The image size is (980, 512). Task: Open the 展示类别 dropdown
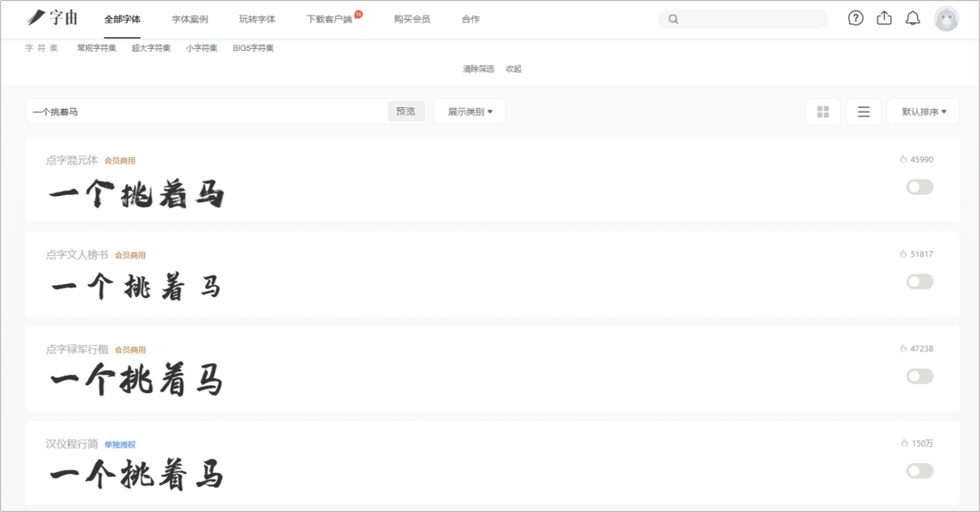tap(469, 112)
